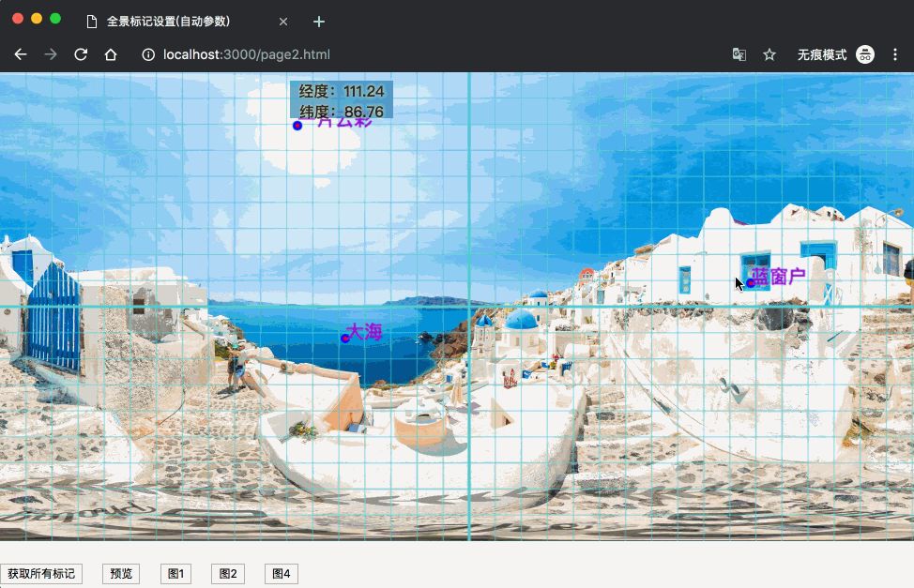The height and width of the screenshot is (588, 914).
Task: Toggle the bookmark star for this page
Action: pos(769,54)
